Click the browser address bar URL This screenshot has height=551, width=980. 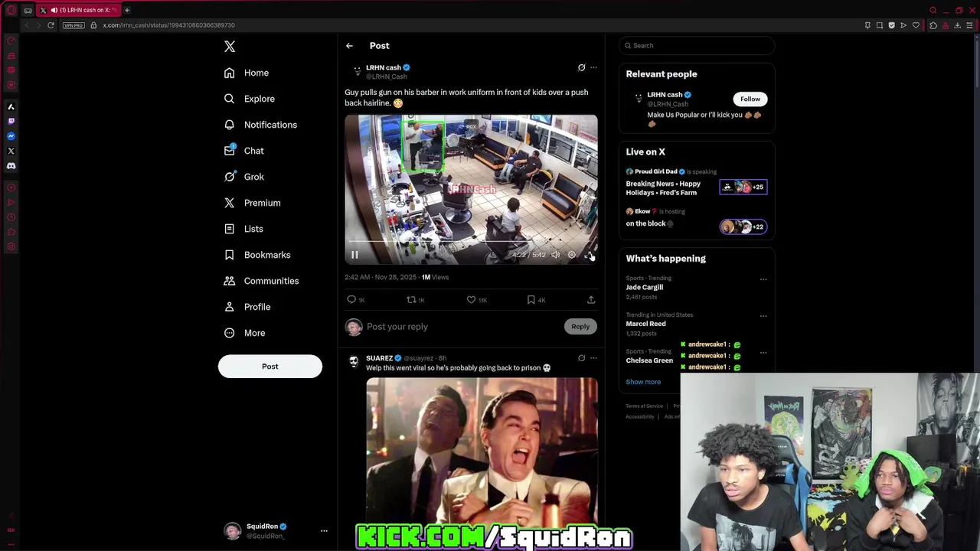click(168, 25)
